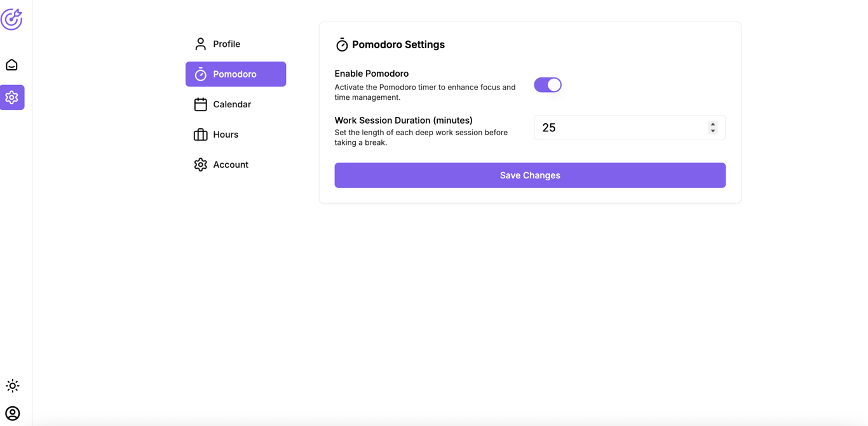This screenshot has width=868, height=426.
Task: Decrease work session duration with down arrow
Action: pyautogui.click(x=713, y=131)
